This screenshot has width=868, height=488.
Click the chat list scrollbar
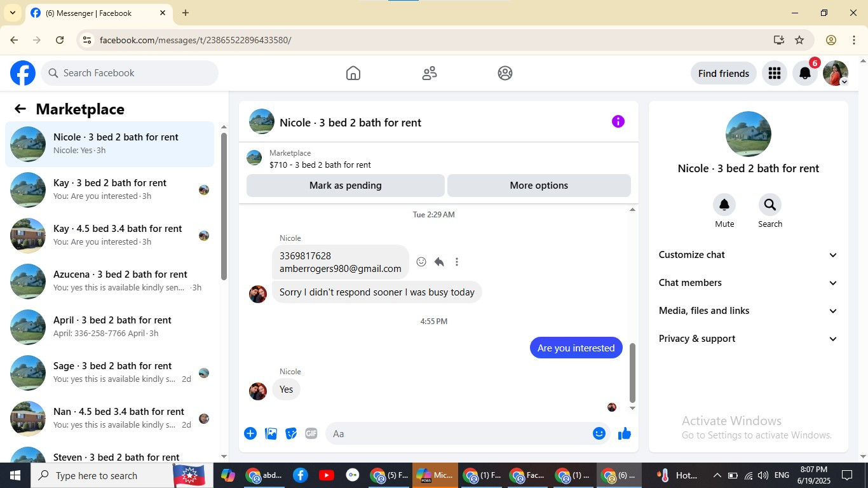click(224, 206)
